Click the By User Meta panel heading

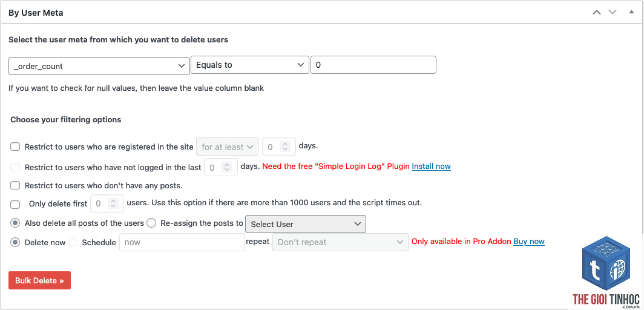[36, 13]
